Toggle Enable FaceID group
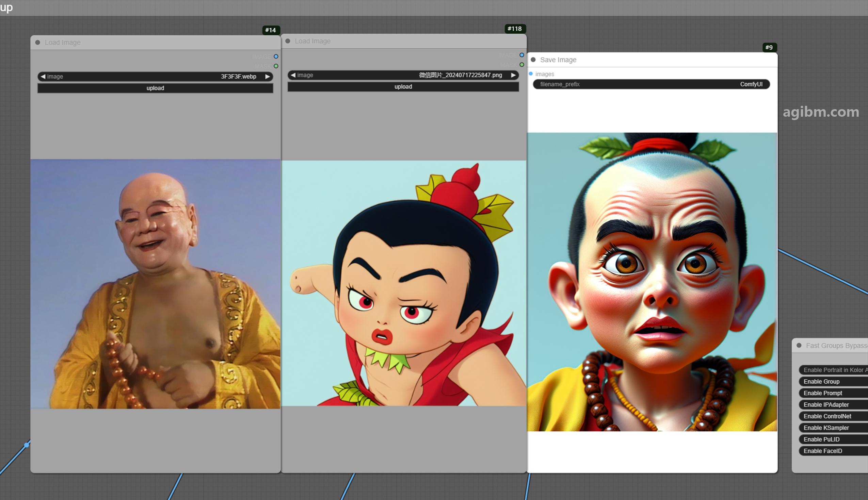Viewport: 868px width, 500px height. click(x=833, y=451)
